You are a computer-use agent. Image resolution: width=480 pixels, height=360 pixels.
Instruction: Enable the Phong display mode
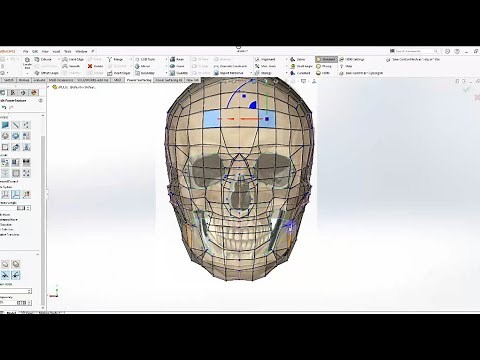pos(324,66)
